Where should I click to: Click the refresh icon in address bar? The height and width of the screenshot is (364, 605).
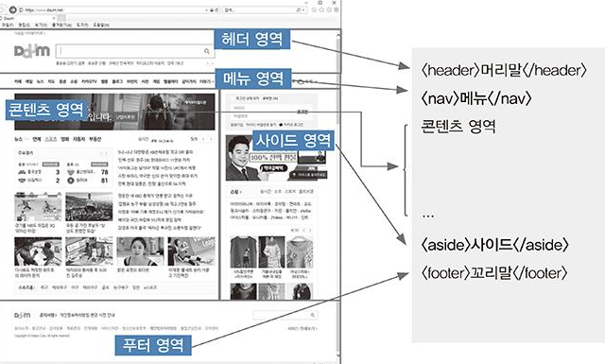216,10
